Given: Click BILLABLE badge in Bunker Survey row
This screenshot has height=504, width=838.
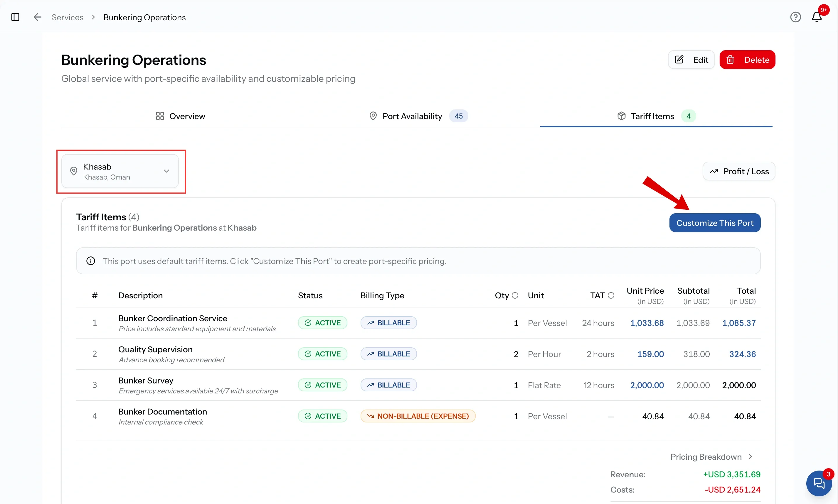Looking at the screenshot, I should [x=388, y=385].
